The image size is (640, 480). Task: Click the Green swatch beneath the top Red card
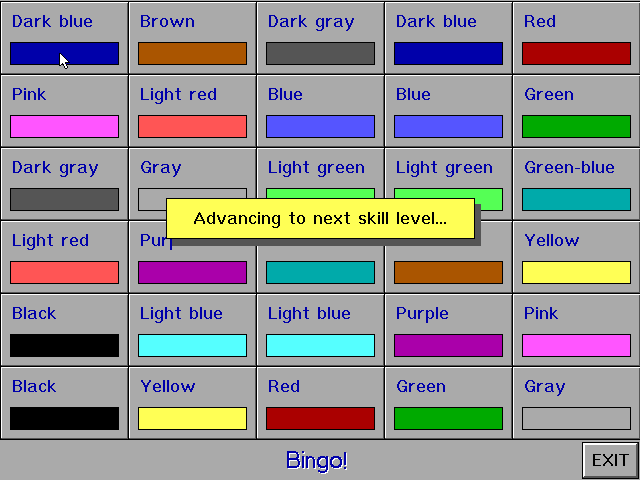[x=576, y=127]
